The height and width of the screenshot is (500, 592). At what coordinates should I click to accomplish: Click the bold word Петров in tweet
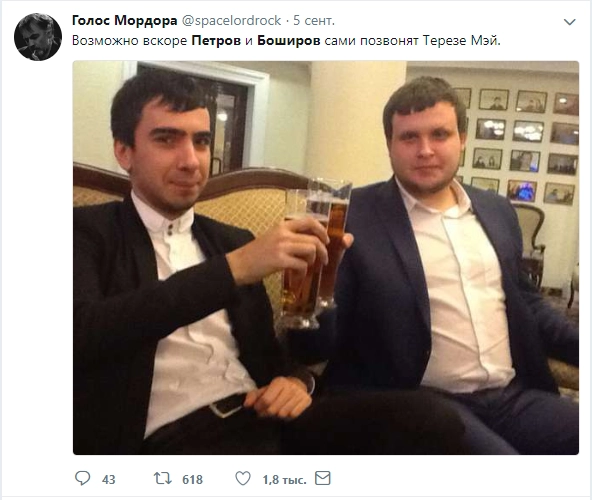point(216,40)
